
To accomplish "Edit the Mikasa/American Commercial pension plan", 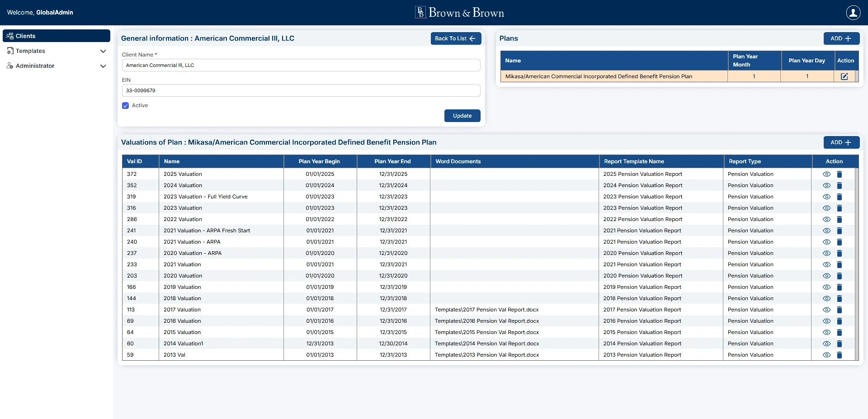I will coord(844,76).
